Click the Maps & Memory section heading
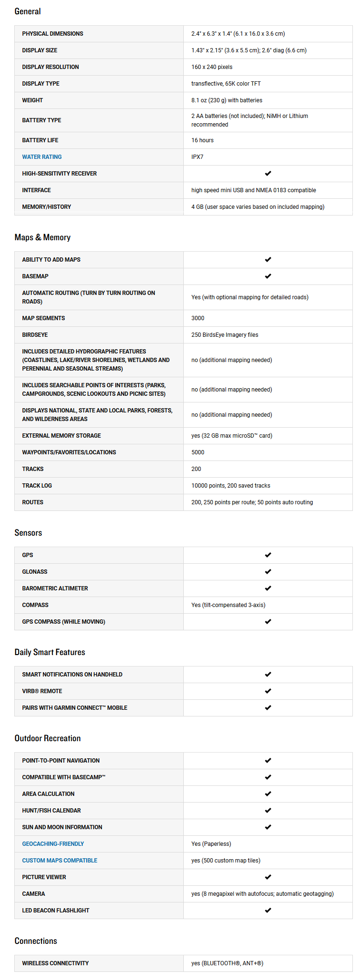 click(42, 237)
